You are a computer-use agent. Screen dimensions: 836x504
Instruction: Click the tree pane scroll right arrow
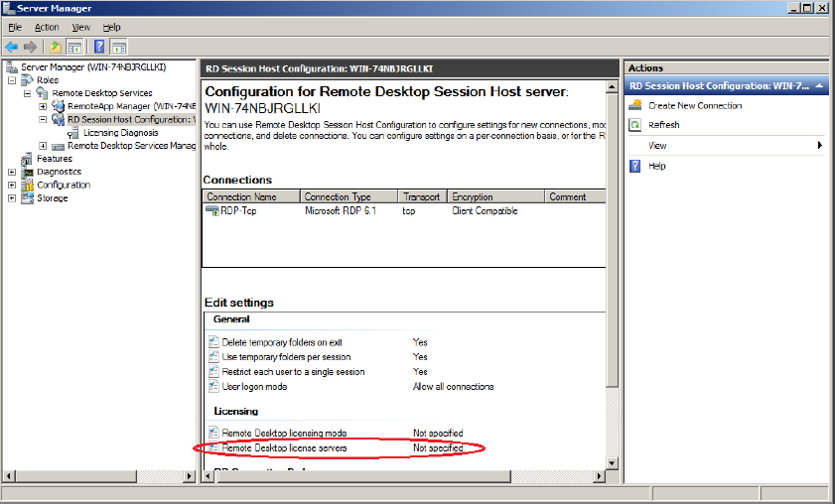pos(190,476)
